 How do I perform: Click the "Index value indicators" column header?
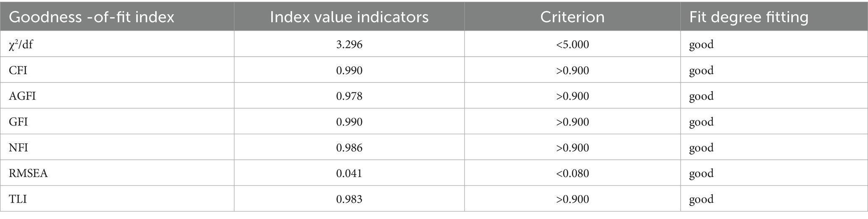coord(349,17)
